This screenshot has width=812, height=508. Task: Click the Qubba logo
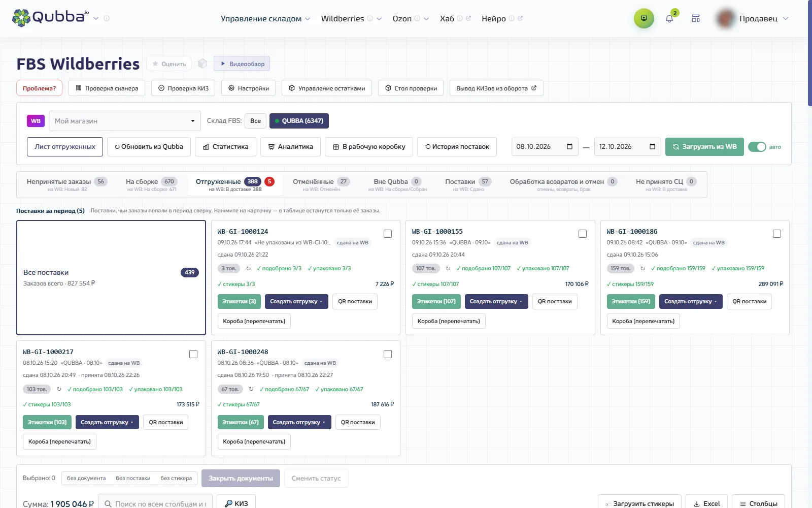50,18
